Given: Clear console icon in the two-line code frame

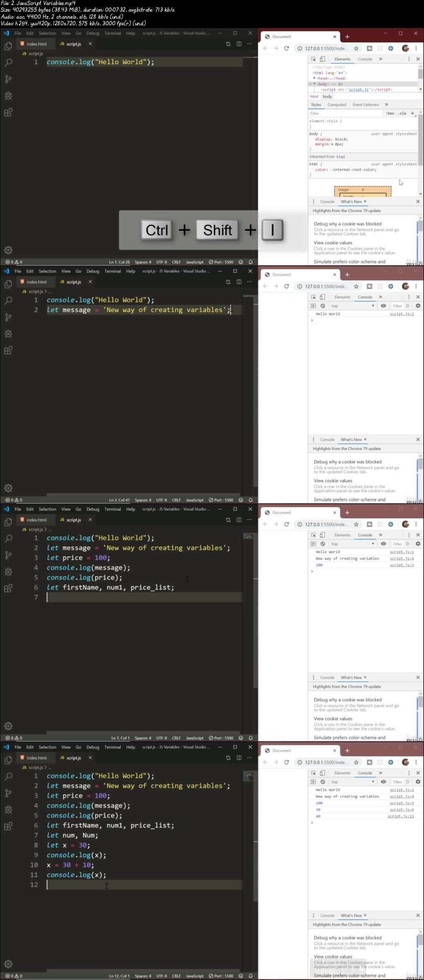Looking at the screenshot, I should tap(323, 306).
